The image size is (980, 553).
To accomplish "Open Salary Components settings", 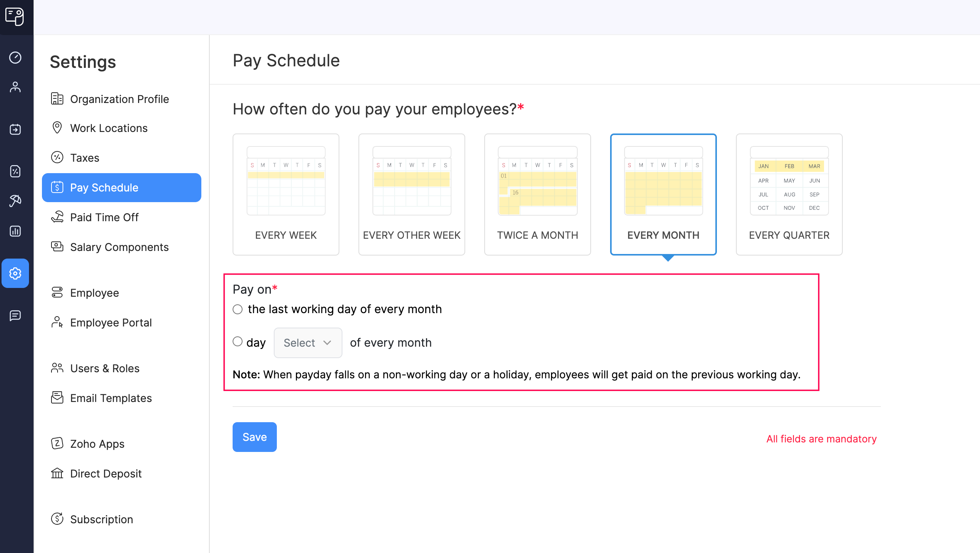I will (x=119, y=247).
